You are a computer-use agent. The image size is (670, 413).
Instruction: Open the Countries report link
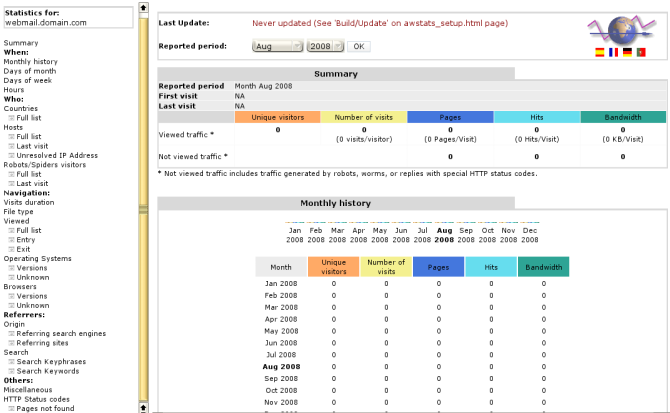coord(21,108)
